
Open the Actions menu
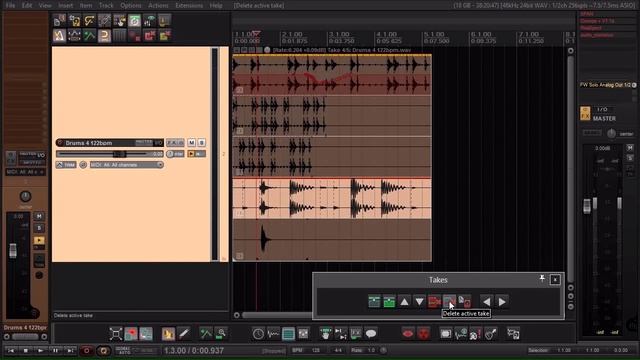tap(158, 5)
